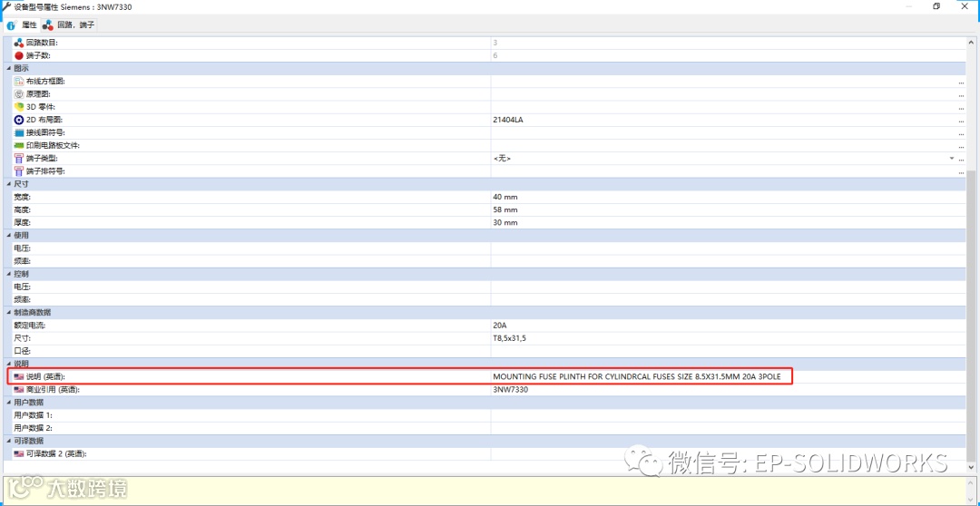Click the flag icon beside 商业引用 (英语)

pyautogui.click(x=19, y=390)
